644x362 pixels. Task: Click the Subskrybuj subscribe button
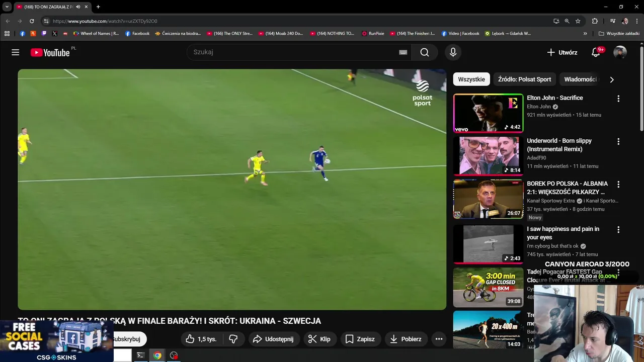pos(129,339)
